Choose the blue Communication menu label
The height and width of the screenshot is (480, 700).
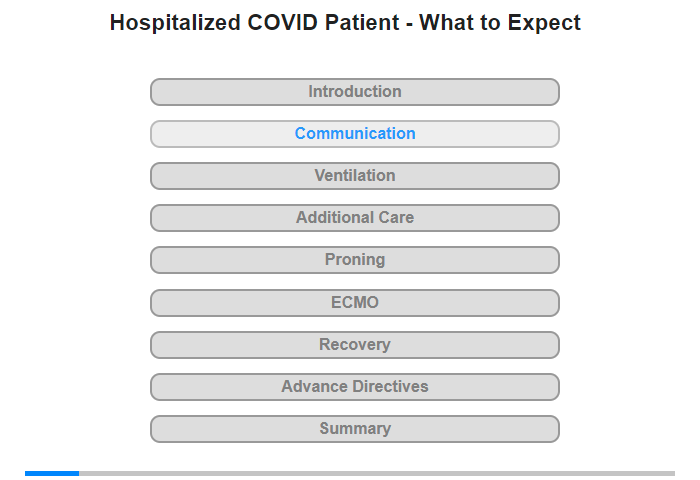point(355,134)
